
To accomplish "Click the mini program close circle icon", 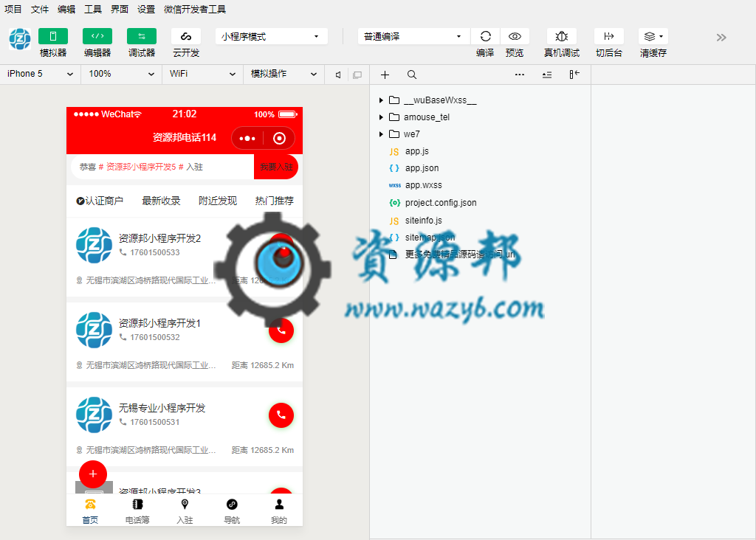I will point(279,138).
